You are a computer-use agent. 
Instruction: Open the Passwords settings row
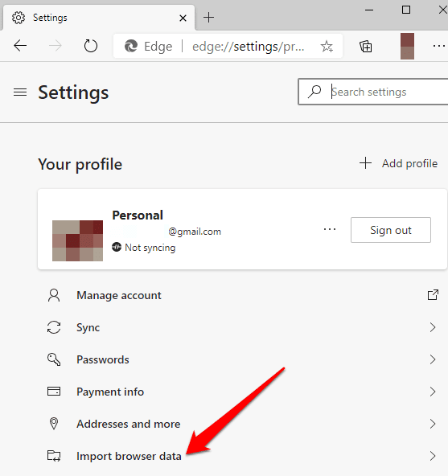[x=242, y=359]
